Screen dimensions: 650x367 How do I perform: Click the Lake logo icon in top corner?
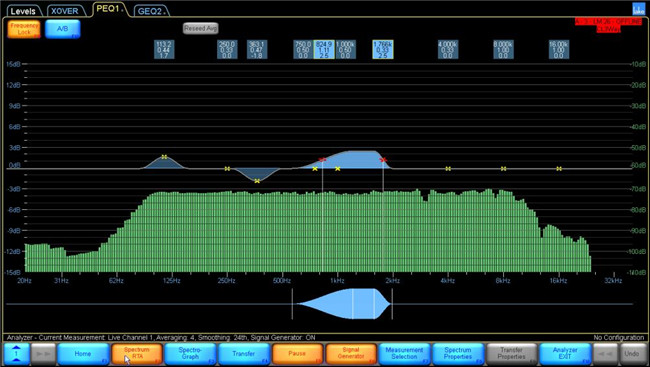coord(638,9)
